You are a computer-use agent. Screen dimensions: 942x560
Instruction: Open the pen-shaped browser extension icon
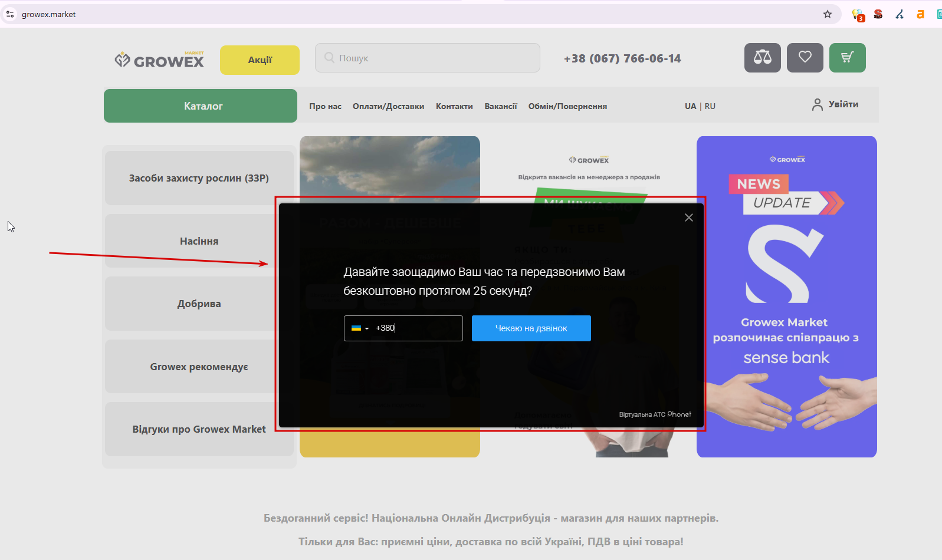click(900, 14)
